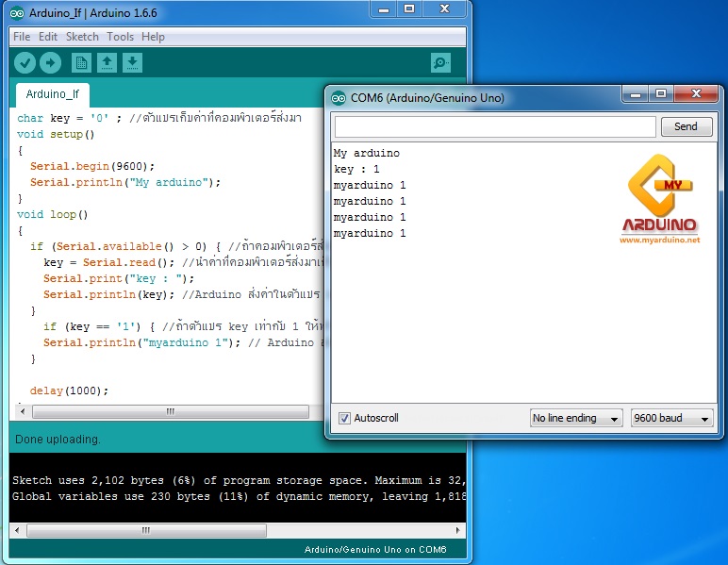
Task: Click the myarduino.net logo image
Action: 660,203
